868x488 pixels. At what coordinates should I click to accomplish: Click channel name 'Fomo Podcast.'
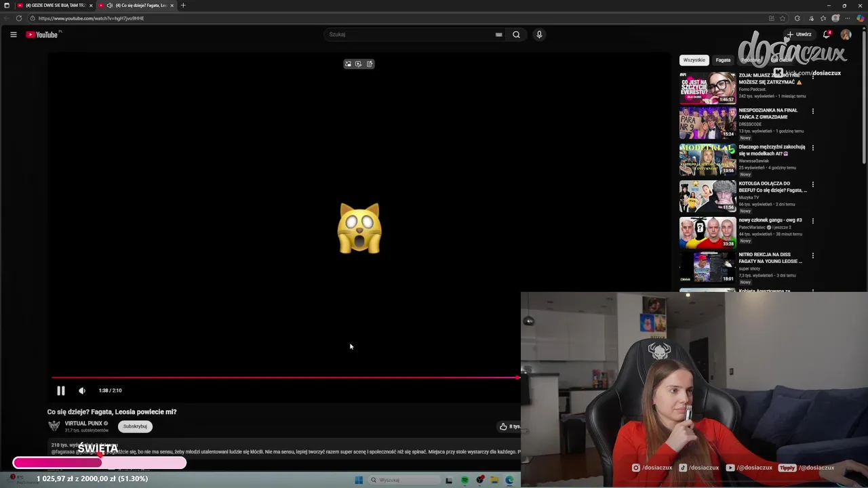(x=753, y=89)
